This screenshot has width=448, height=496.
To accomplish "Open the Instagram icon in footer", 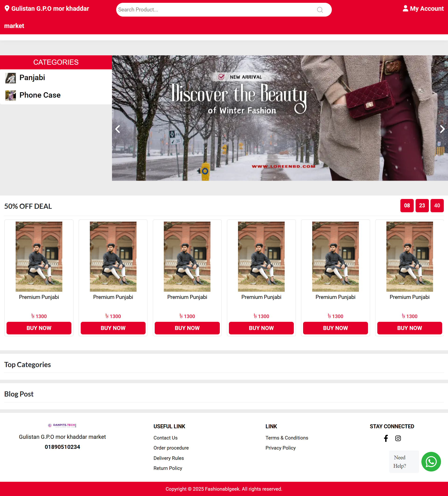I will 398,438.
